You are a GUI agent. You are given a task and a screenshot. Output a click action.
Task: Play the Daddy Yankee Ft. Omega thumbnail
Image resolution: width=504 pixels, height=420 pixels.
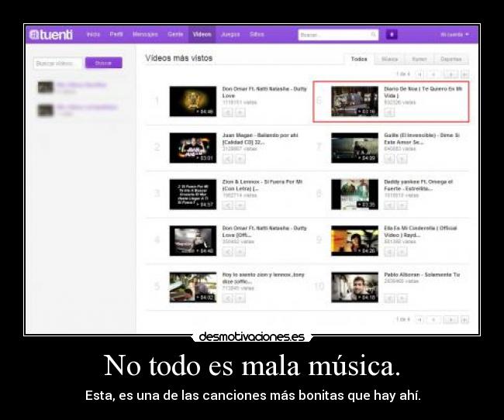[355, 194]
